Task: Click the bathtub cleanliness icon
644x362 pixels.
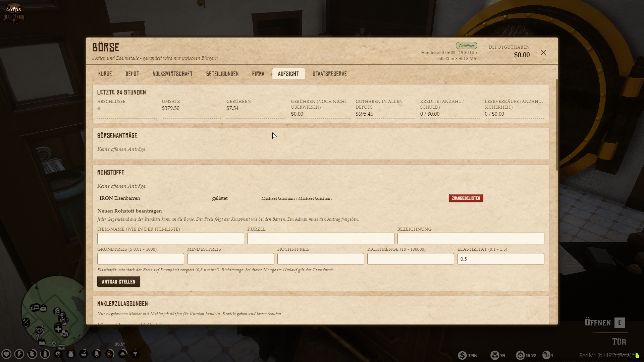Action: 84,354
